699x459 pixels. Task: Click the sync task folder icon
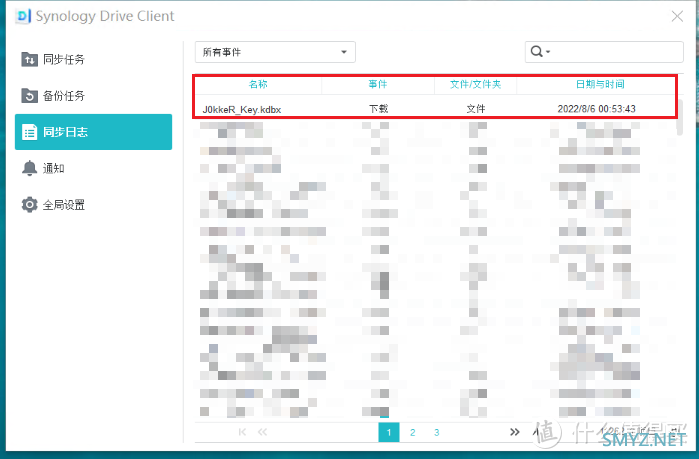29,59
